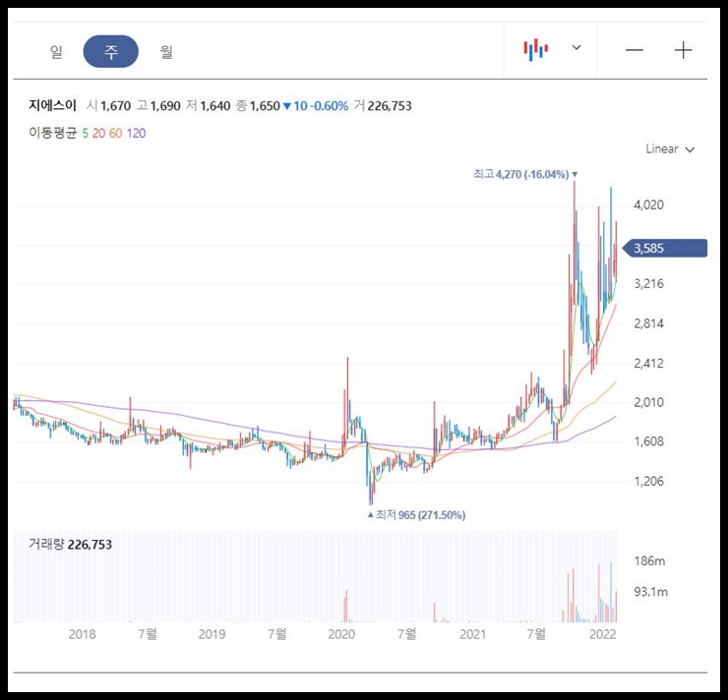Click the high price 고 1,690 value
This screenshot has width=728, height=700.
pyautogui.click(x=158, y=106)
